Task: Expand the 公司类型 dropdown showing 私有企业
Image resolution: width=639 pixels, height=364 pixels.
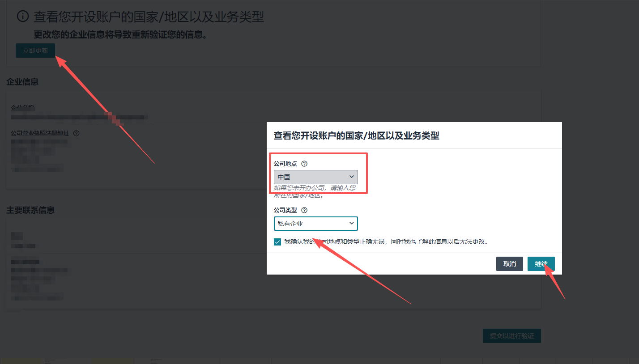Action: [x=315, y=224]
